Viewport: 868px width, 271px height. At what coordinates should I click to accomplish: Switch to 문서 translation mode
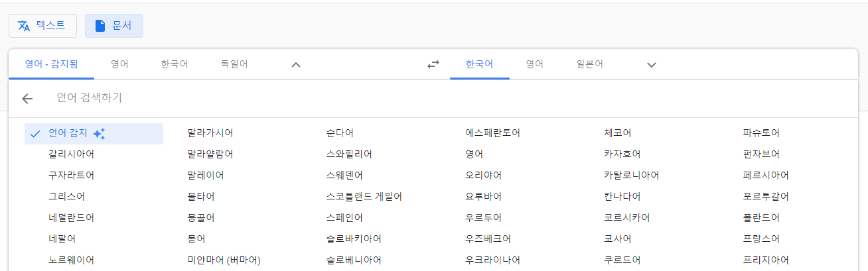click(x=113, y=26)
